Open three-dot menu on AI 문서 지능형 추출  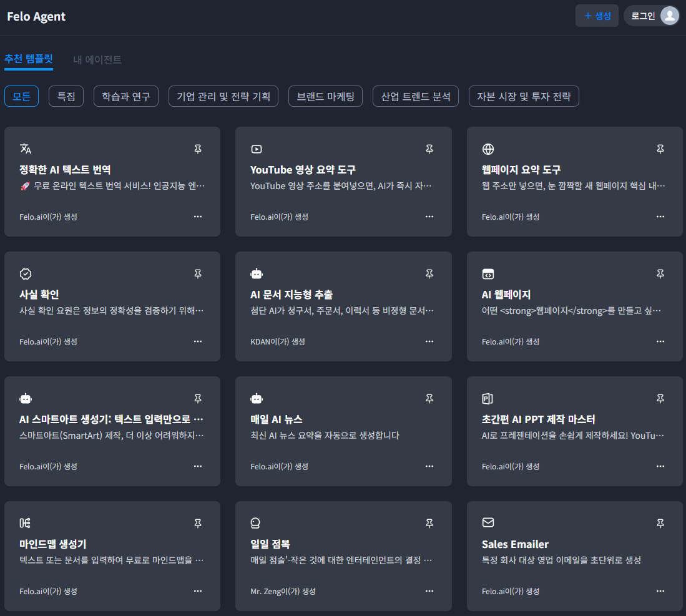(429, 341)
